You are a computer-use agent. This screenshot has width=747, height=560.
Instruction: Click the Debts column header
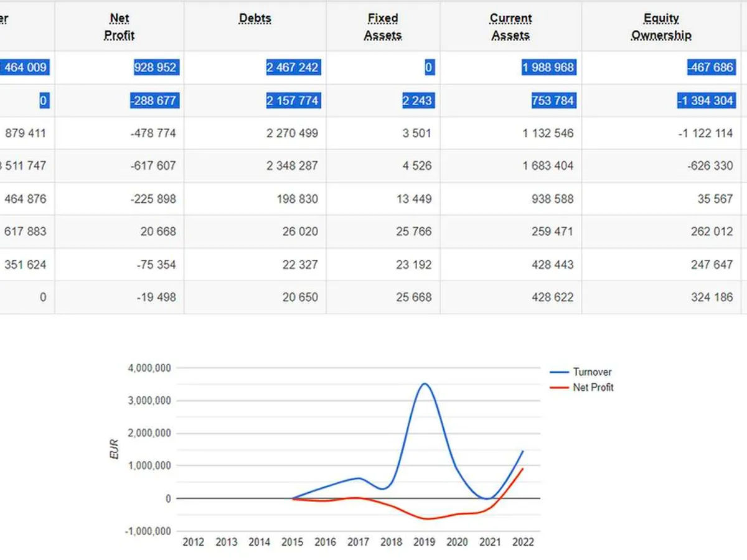pos(255,19)
